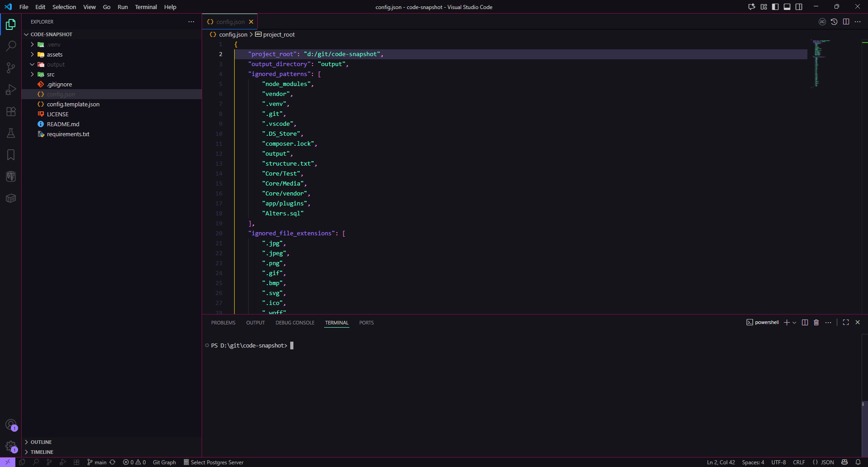Kill the terminal with trash icon

pyautogui.click(x=816, y=323)
